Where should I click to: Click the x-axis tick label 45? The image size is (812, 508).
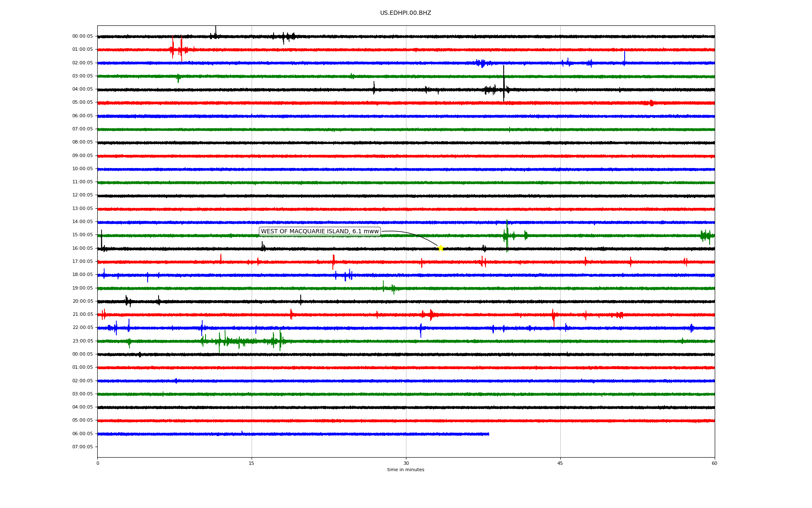[x=560, y=463]
